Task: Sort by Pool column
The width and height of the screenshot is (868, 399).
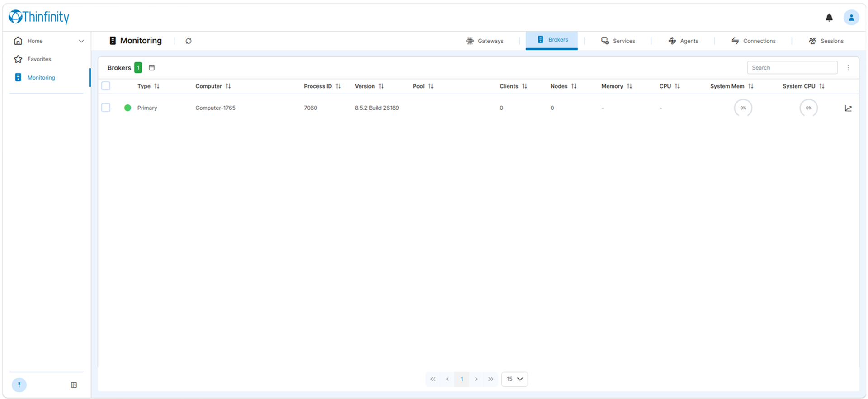Action: (x=431, y=86)
